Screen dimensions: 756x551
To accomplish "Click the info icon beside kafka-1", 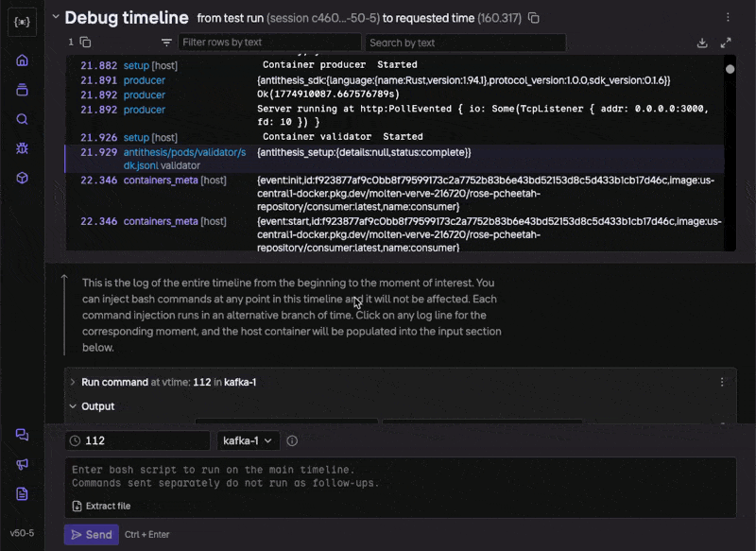I will [x=292, y=440].
